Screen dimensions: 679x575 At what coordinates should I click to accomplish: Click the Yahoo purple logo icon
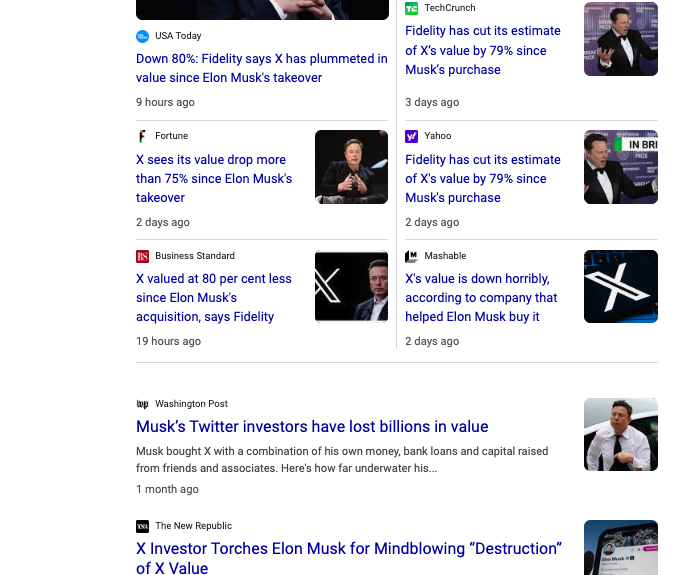click(411, 136)
